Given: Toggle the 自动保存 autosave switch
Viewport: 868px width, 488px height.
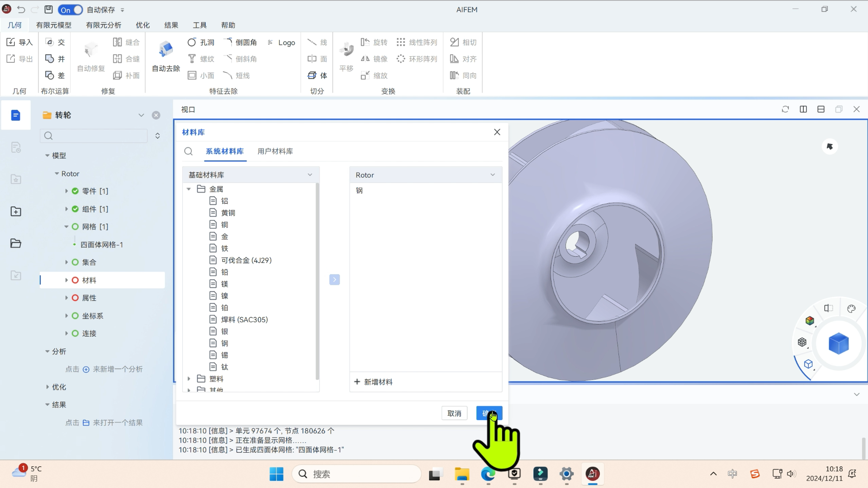Looking at the screenshot, I should click(x=71, y=9).
